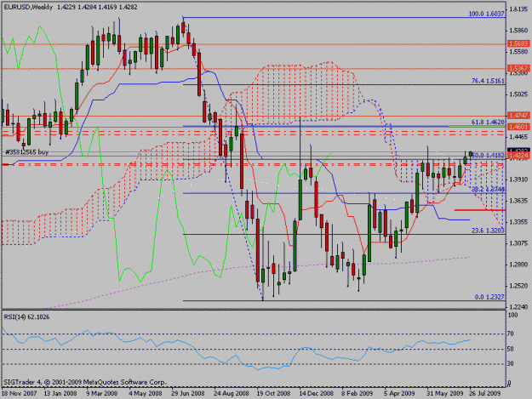Viewport: 532px width, 399px height.
Task: Select the 76.4 1.5161 Fibonacci label
Action: coord(488,81)
